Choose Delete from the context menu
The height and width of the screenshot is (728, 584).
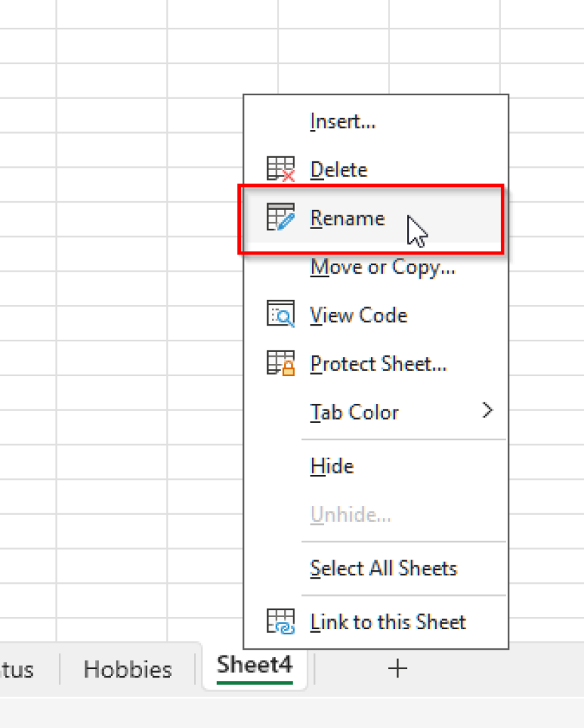pyautogui.click(x=338, y=169)
